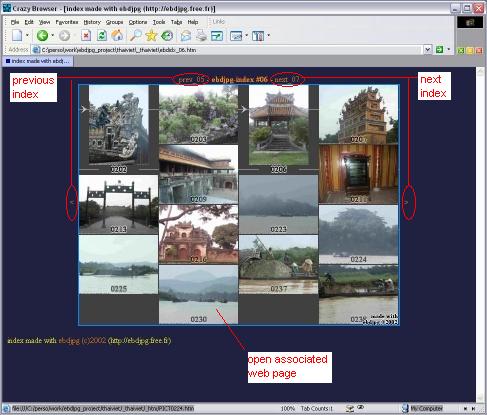Open History using the green clock icon
The width and height of the screenshot is (487, 415).
167,35
